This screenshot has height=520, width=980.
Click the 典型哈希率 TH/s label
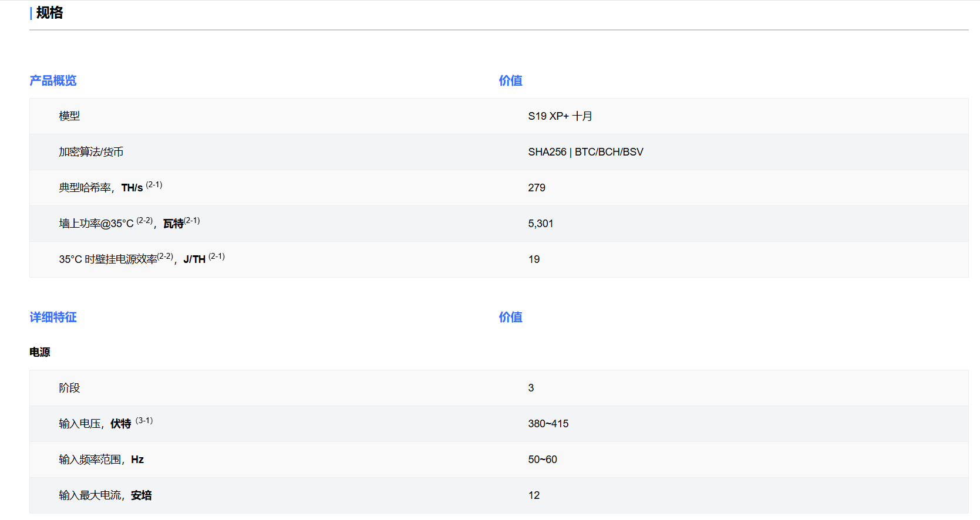point(101,188)
